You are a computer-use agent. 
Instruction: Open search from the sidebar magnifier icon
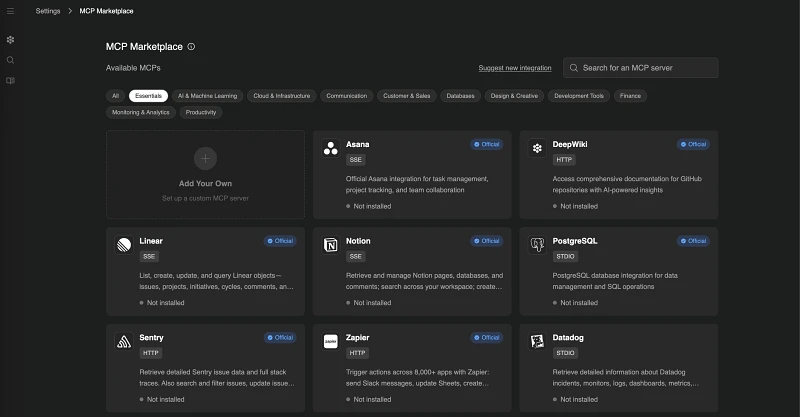[10, 60]
